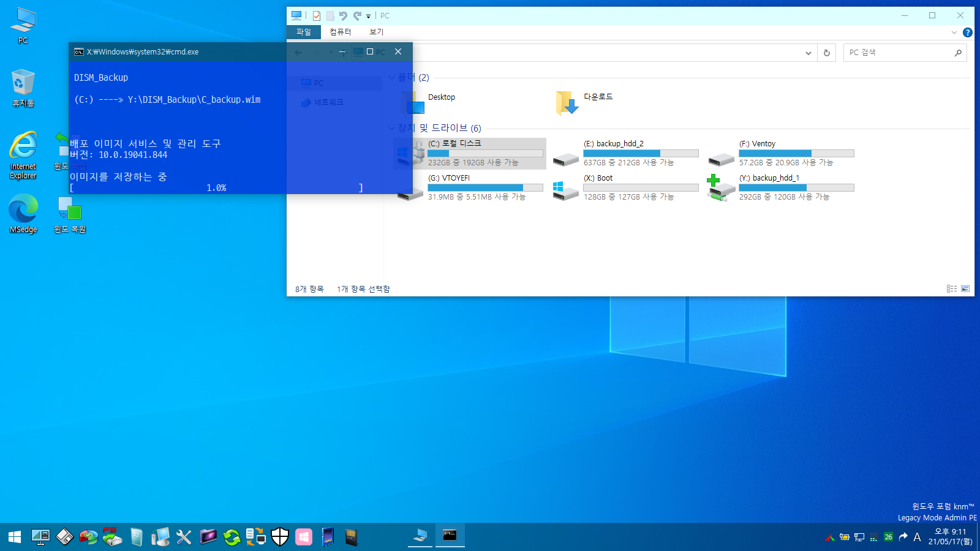Screen dimensions: 980x551
Task: Open the 파일 tab in Explorer
Action: click(x=304, y=32)
